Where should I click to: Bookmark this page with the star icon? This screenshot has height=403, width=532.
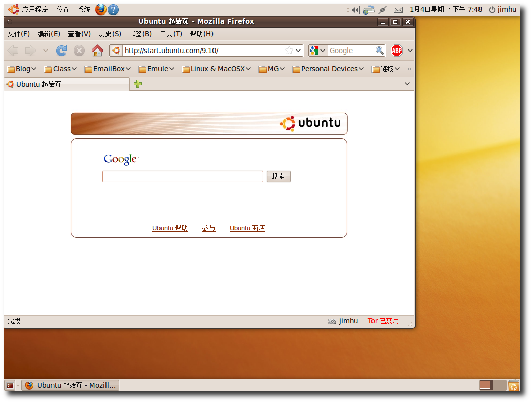point(289,51)
